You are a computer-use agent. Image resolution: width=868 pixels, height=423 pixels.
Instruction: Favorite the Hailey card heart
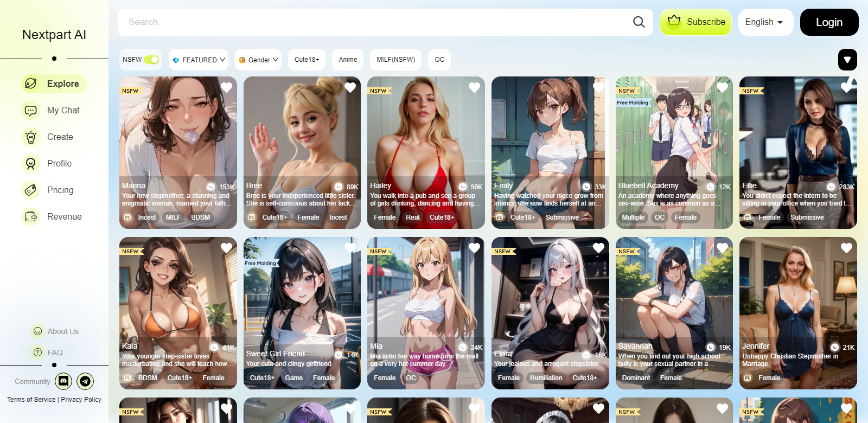474,87
